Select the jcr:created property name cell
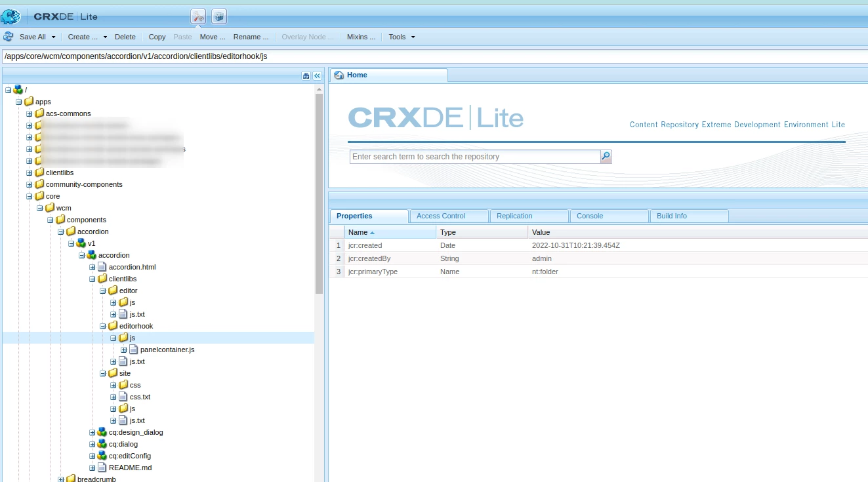This screenshot has height=482, width=868. point(390,245)
